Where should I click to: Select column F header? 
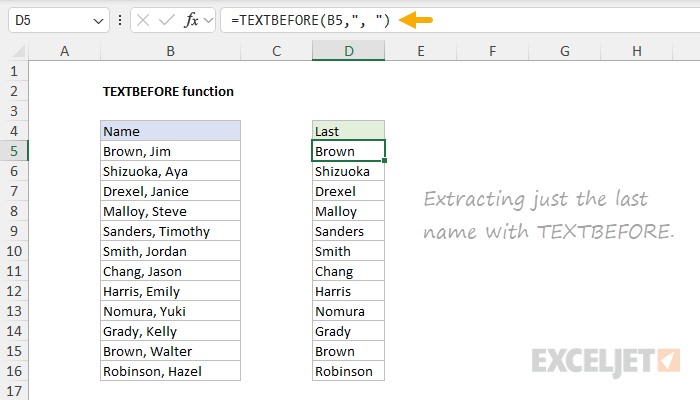tap(492, 51)
